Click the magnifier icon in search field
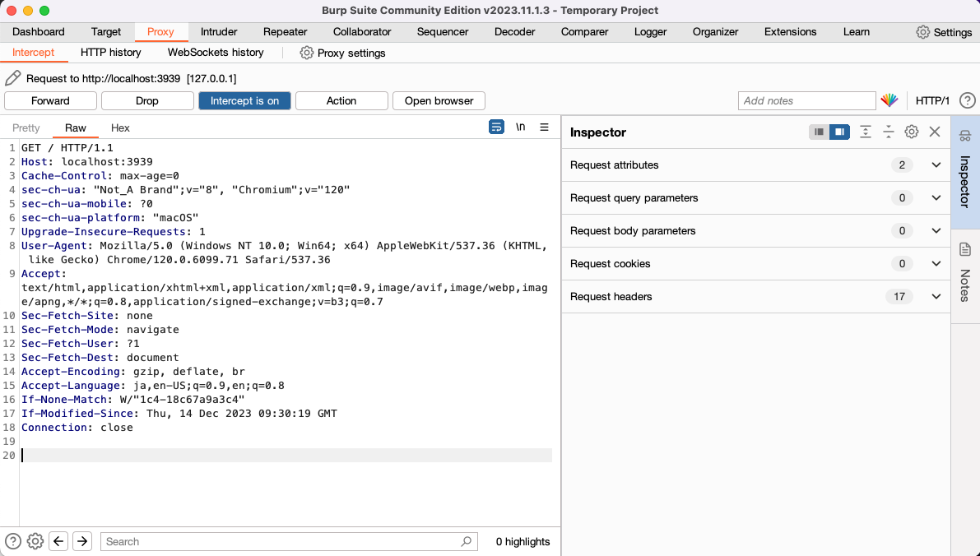Viewport: 980px width, 556px height. click(467, 542)
